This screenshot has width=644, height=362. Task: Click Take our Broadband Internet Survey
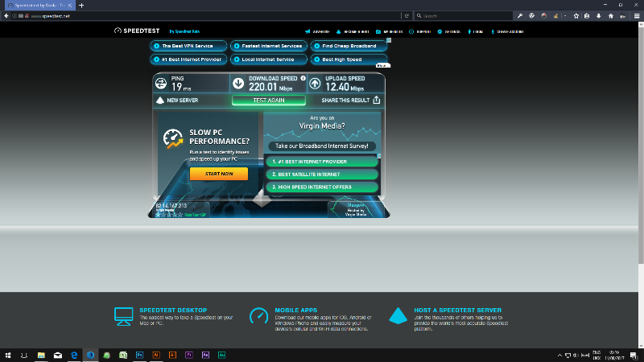pos(322,146)
